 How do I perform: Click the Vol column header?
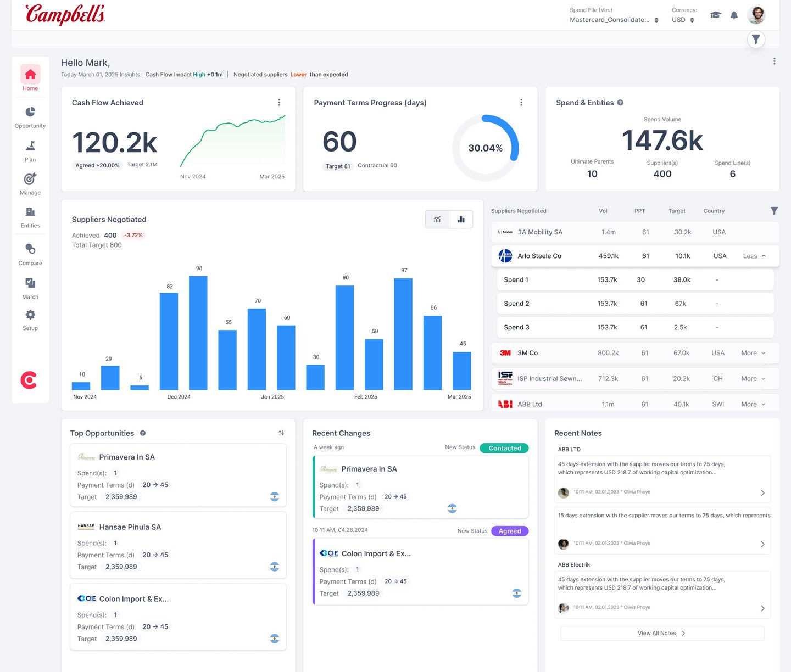click(x=603, y=211)
